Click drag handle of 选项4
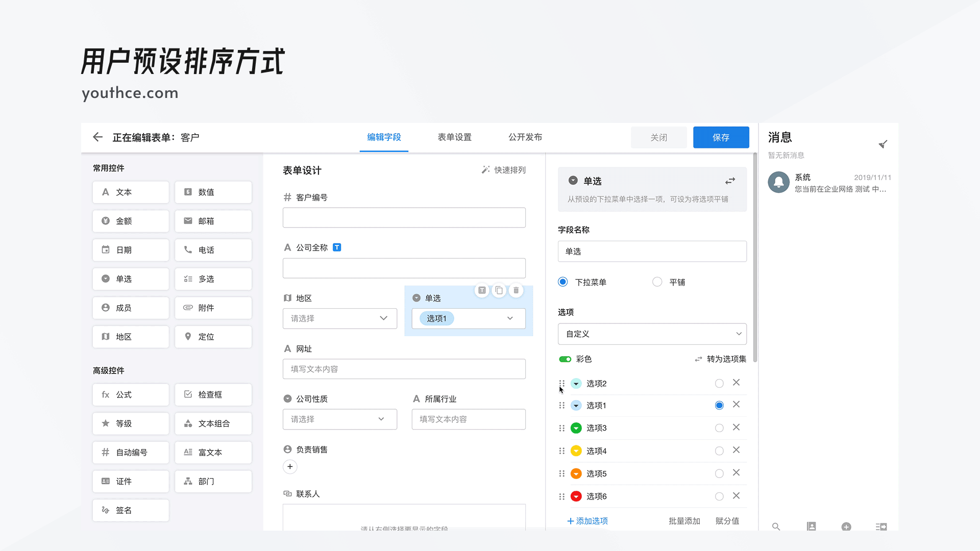Image resolution: width=980 pixels, height=551 pixels. tap(561, 451)
